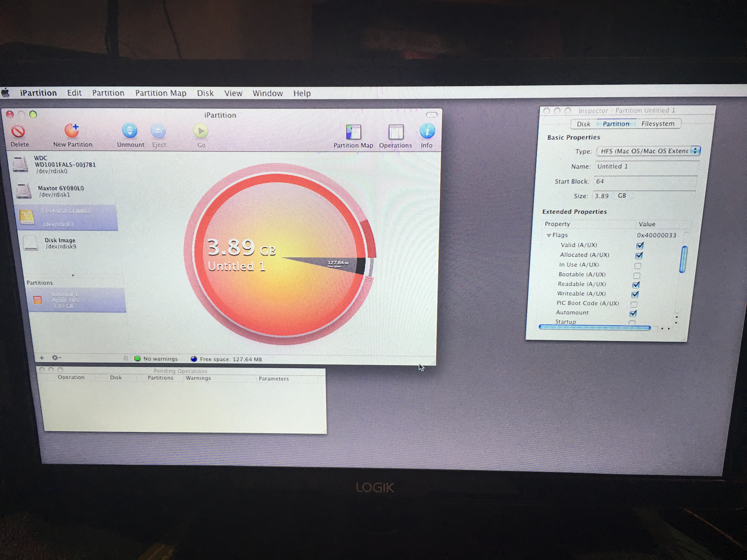Click the vertical scrollbar in Extended Properties

click(683, 259)
